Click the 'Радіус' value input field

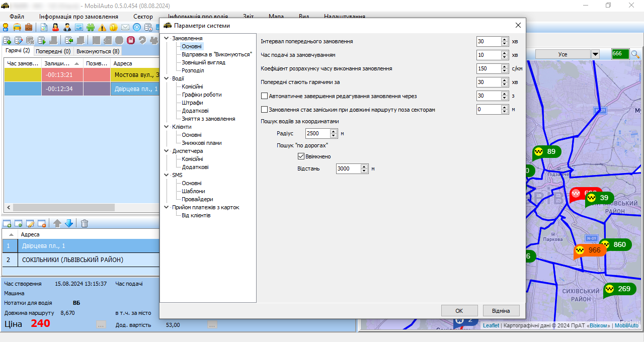pos(317,133)
